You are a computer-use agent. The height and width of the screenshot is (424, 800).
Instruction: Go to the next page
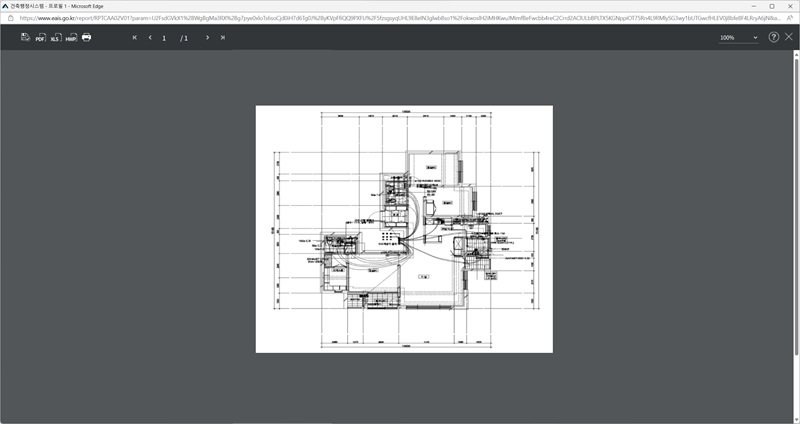pyautogui.click(x=207, y=37)
